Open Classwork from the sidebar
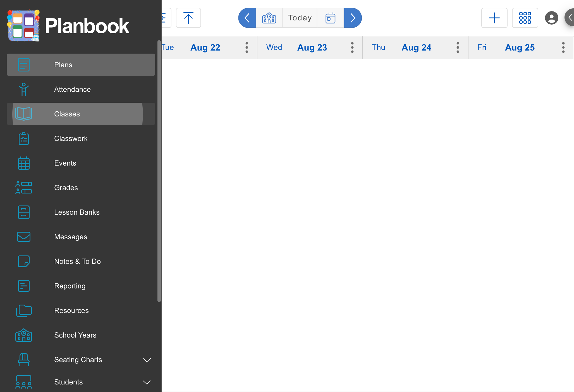Image resolution: width=574 pixels, height=392 pixels. 81,138
